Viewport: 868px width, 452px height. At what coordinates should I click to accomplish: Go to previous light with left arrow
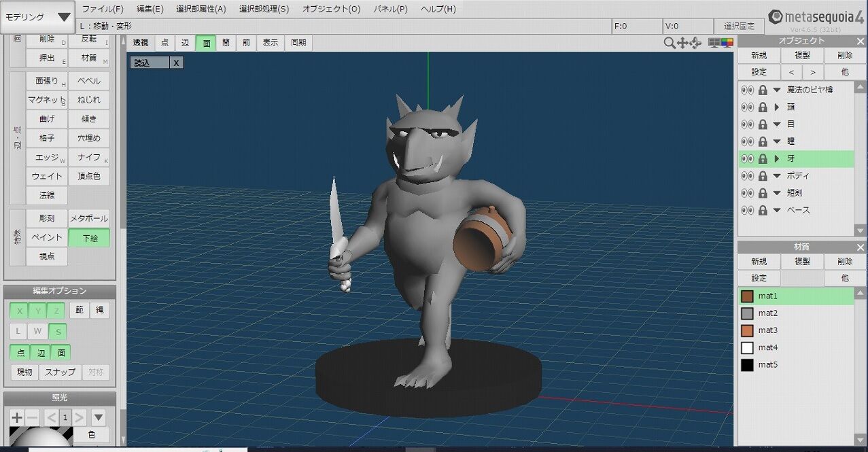51,417
